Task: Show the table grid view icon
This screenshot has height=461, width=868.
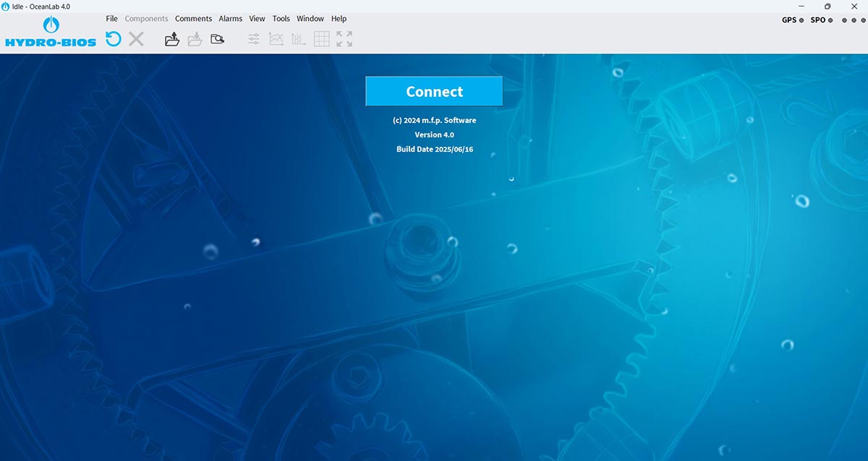Action: click(x=322, y=39)
